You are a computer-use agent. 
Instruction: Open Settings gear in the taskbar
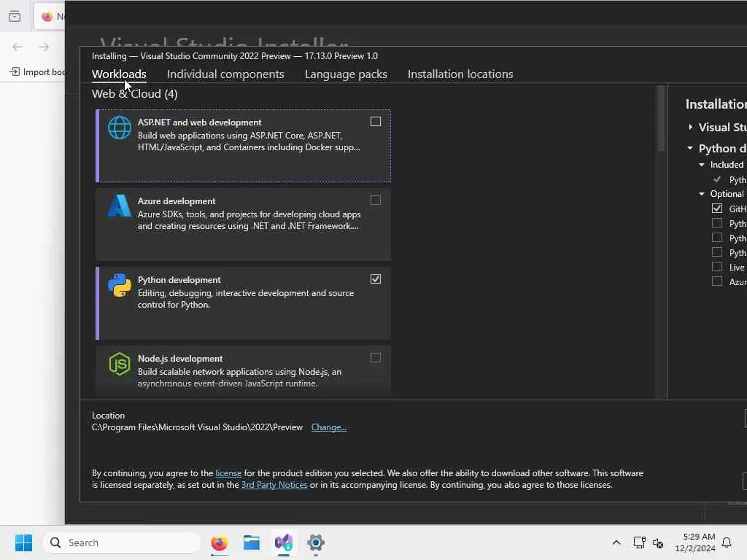[315, 542]
